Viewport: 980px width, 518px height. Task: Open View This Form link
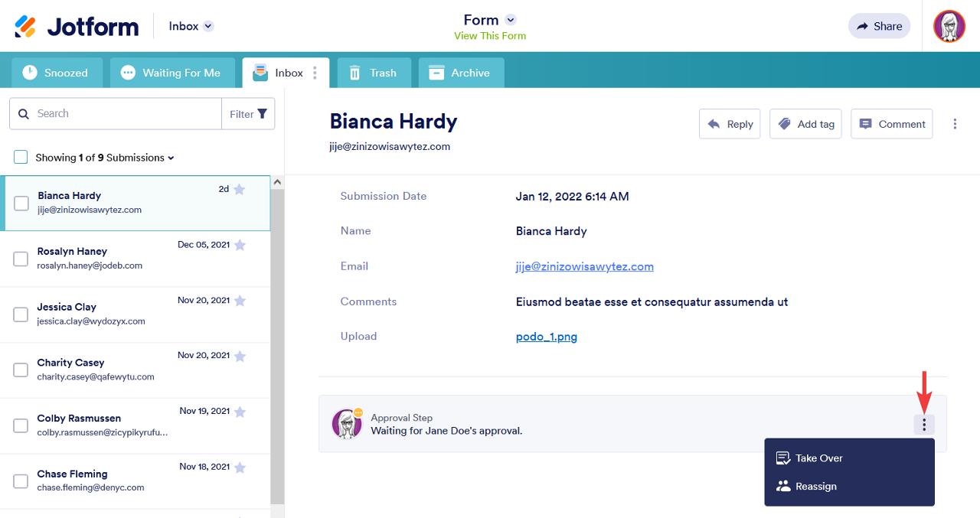pyautogui.click(x=490, y=36)
